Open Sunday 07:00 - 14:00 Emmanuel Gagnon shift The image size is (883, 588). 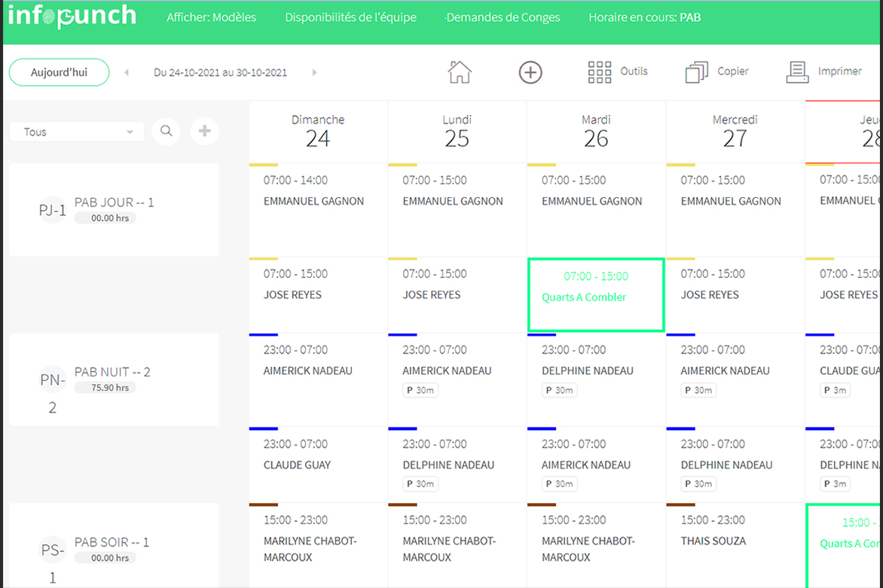(x=318, y=211)
